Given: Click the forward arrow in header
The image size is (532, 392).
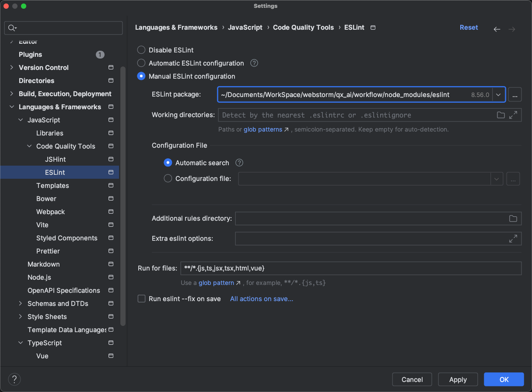Looking at the screenshot, I should point(512,29).
